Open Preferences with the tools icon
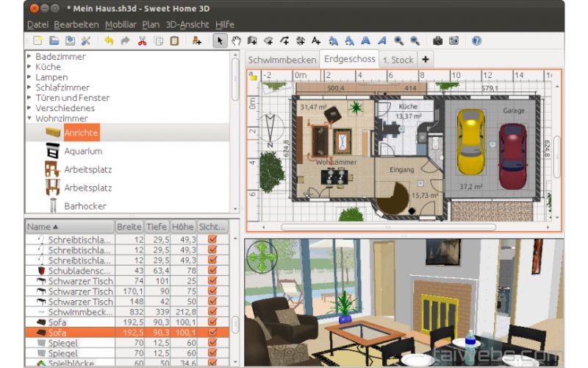The image size is (588, 368). point(86,41)
